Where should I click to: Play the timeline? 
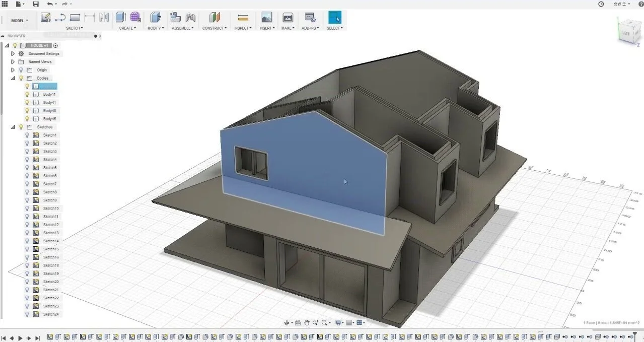click(x=20, y=338)
